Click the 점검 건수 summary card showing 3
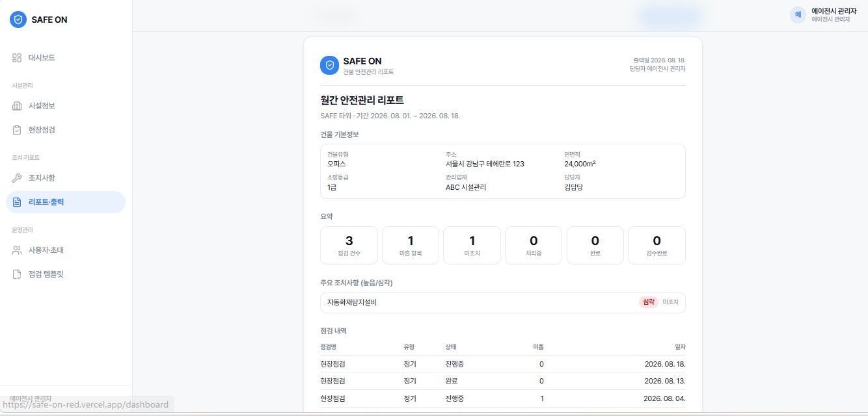868x416 pixels. click(x=349, y=245)
